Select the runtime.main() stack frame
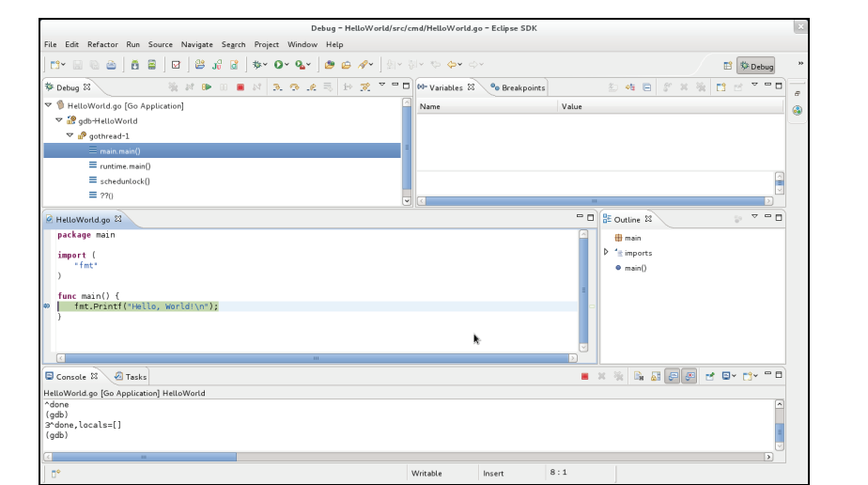The image size is (868, 485). [x=125, y=166]
